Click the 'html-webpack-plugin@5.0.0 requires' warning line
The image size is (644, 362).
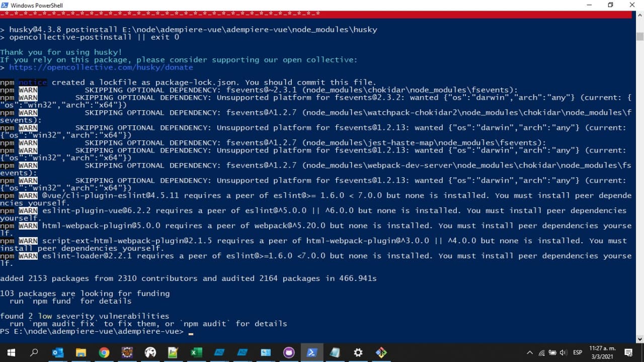[x=315, y=229]
